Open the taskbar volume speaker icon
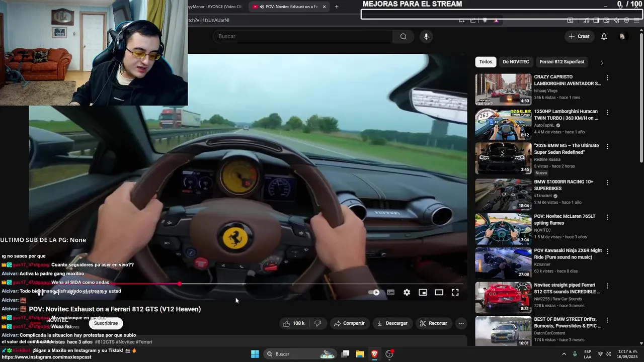Image resolution: width=644 pixels, height=362 pixels. point(609,354)
